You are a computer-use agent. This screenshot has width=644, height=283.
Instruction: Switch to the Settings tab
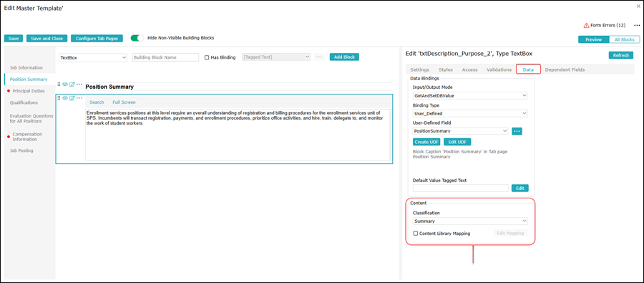(420, 69)
